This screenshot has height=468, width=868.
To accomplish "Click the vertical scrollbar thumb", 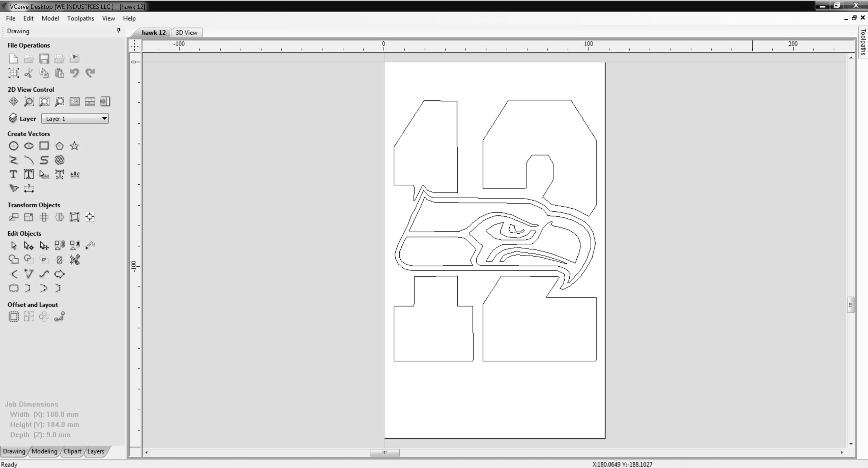I will tap(851, 305).
